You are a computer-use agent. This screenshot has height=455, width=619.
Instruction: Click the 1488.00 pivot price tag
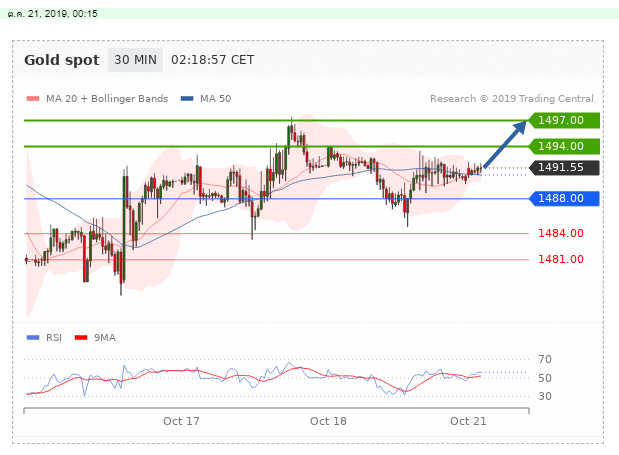tap(564, 198)
